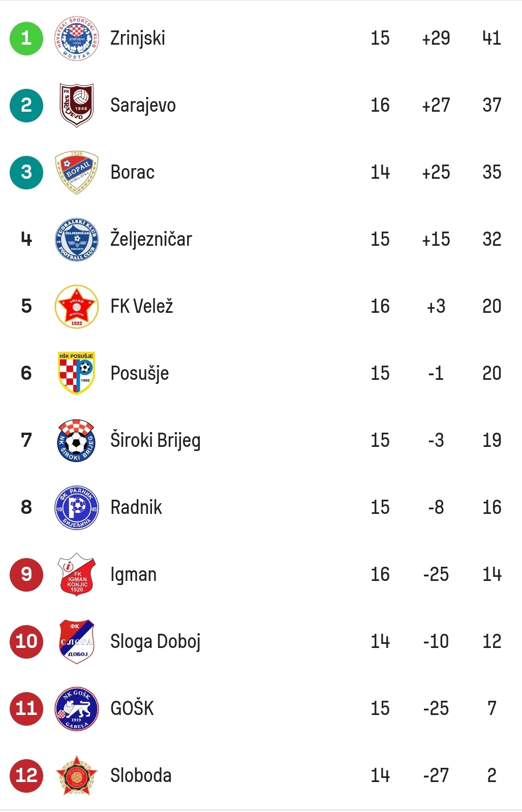Open Zrinjski club crest icon
This screenshot has width=522, height=812.
pyautogui.click(x=76, y=38)
